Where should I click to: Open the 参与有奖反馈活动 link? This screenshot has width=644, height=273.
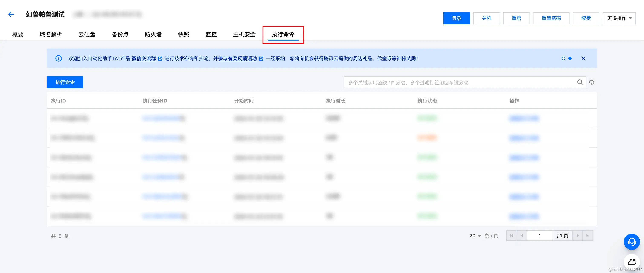tap(237, 58)
